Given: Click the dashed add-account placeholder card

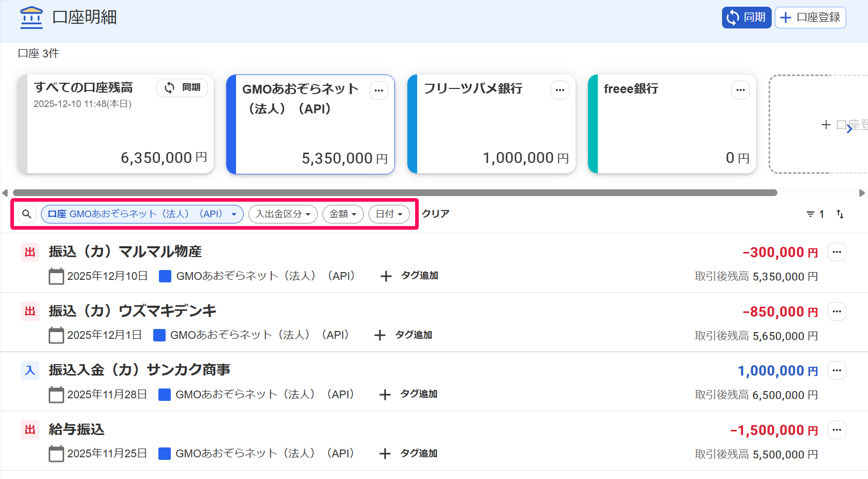Looking at the screenshot, I should (818, 124).
